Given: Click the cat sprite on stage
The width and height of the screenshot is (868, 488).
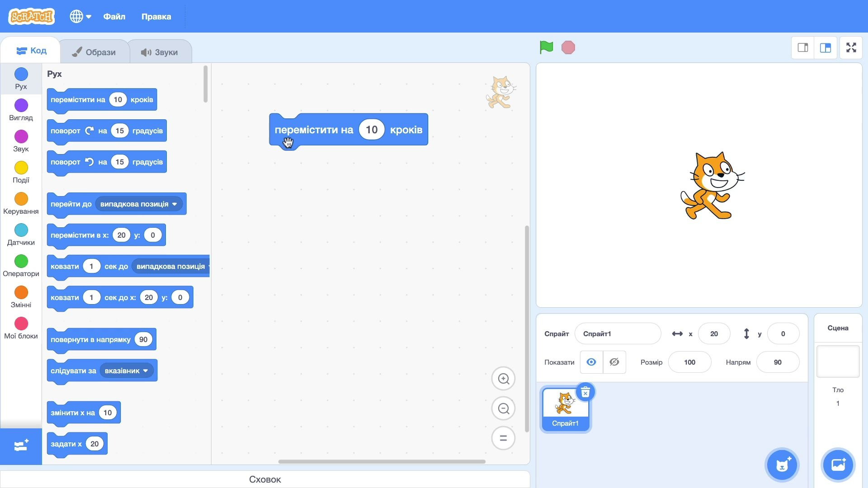Looking at the screenshot, I should pyautogui.click(x=712, y=186).
